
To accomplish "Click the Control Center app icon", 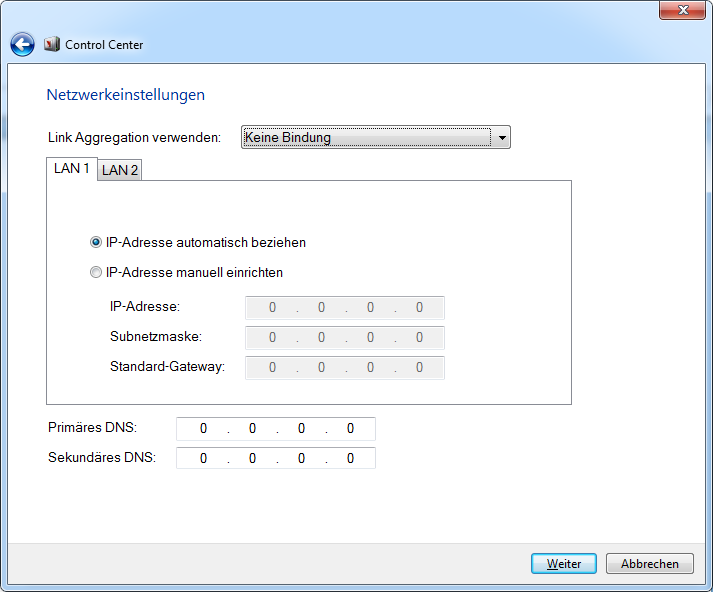I will pos(52,44).
